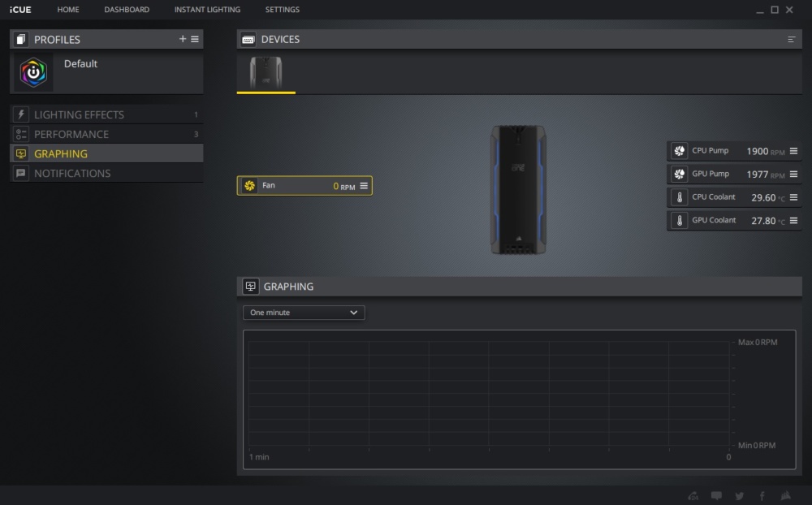Click the Min 0 RPM label
The height and width of the screenshot is (505, 812).
757,445
